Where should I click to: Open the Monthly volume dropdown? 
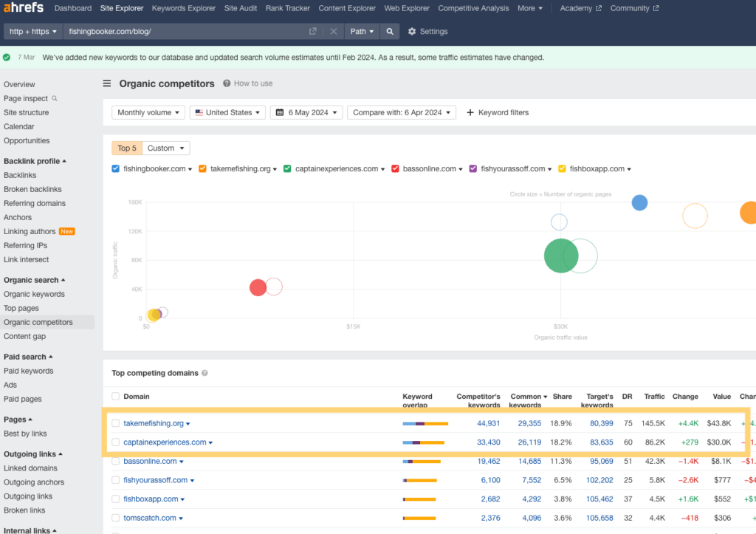click(x=148, y=112)
